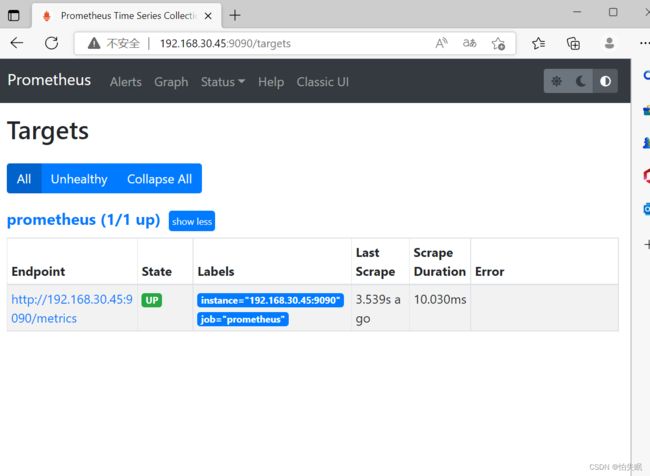The image size is (650, 476).
Task: Open the Alerts page
Action: (126, 82)
